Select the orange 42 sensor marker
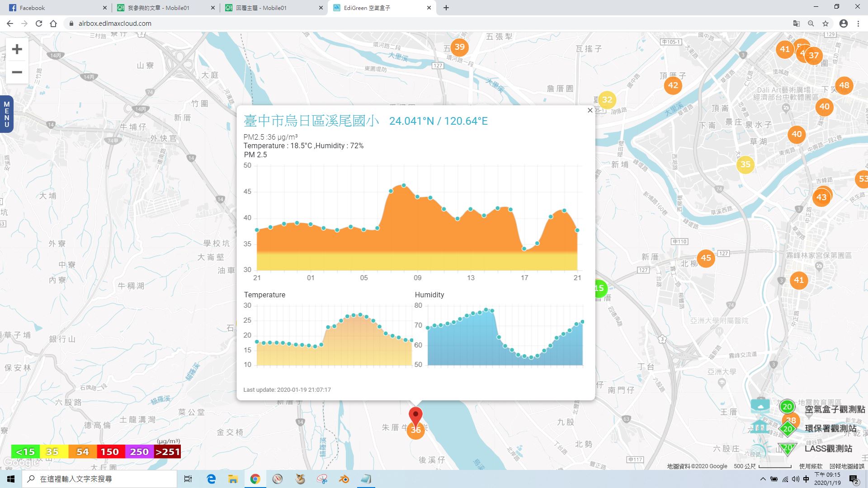The width and height of the screenshot is (868, 488). tap(673, 85)
